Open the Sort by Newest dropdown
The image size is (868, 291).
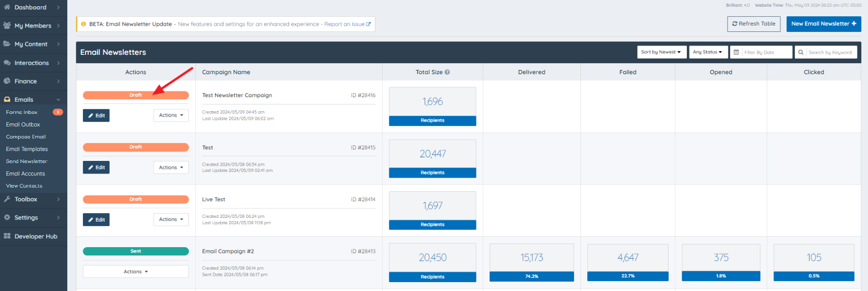pos(661,52)
